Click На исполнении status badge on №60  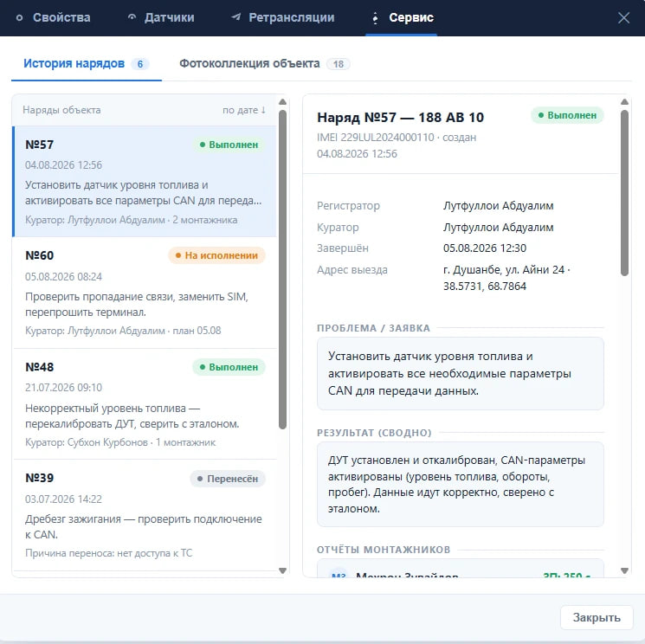coord(216,255)
